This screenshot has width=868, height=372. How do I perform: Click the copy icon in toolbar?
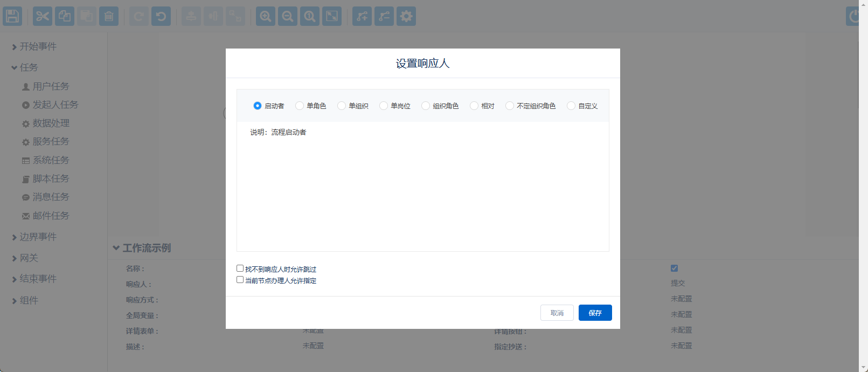(65, 16)
